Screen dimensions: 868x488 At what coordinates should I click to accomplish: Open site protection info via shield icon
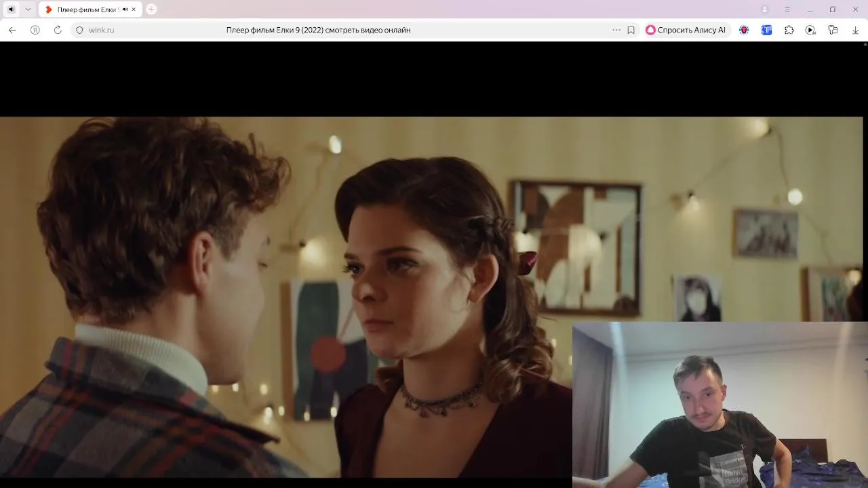pyautogui.click(x=79, y=30)
